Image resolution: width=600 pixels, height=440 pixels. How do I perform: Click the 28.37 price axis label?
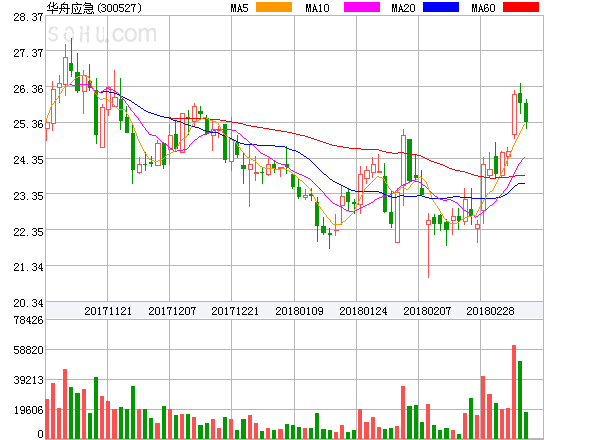click(x=28, y=17)
